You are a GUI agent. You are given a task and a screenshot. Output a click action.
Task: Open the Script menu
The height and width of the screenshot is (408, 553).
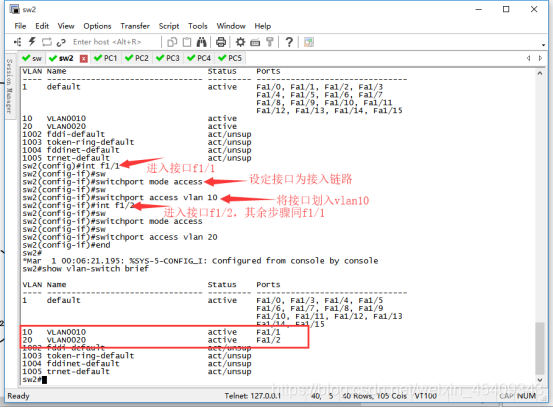tap(169, 26)
